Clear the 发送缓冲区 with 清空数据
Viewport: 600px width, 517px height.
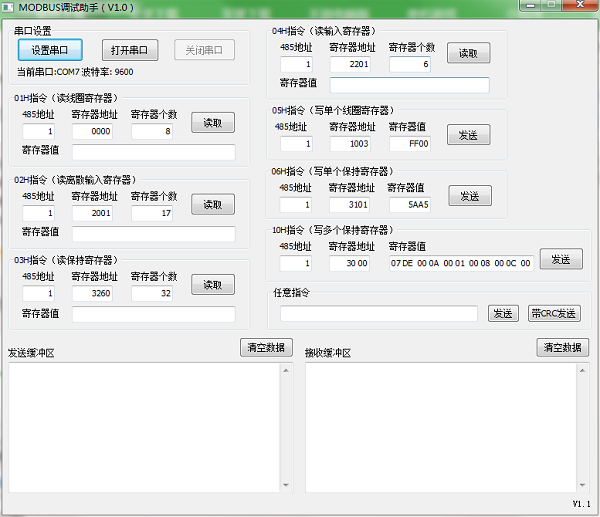tap(266, 347)
